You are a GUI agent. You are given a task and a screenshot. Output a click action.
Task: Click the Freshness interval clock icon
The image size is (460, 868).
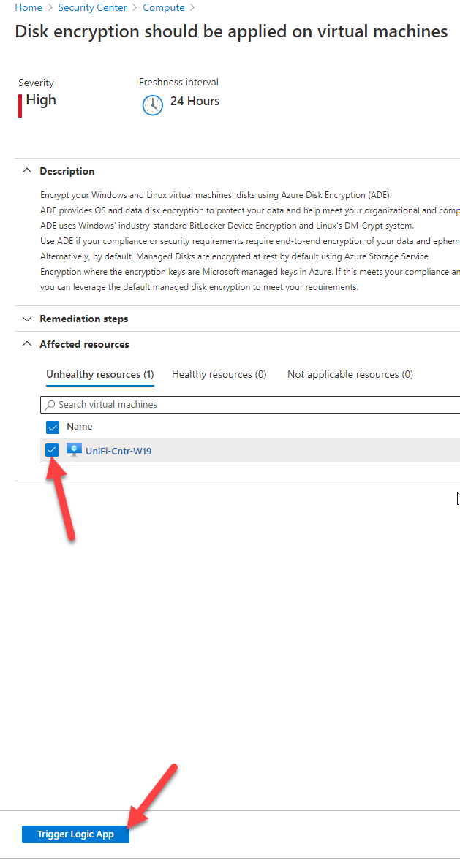click(152, 104)
